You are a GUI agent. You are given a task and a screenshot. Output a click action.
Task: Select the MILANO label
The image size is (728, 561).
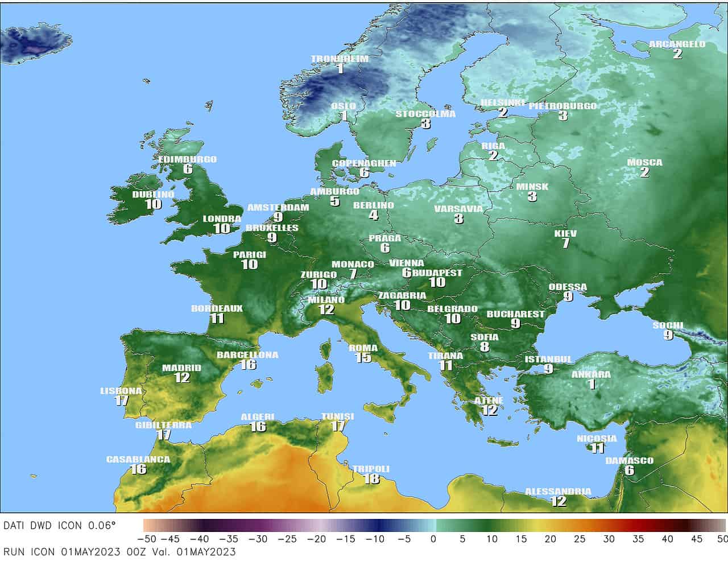point(326,300)
